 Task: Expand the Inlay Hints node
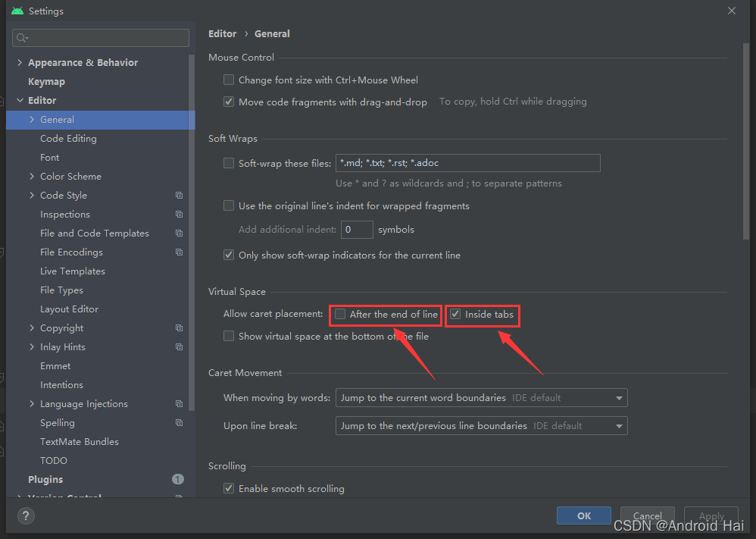pos(32,346)
